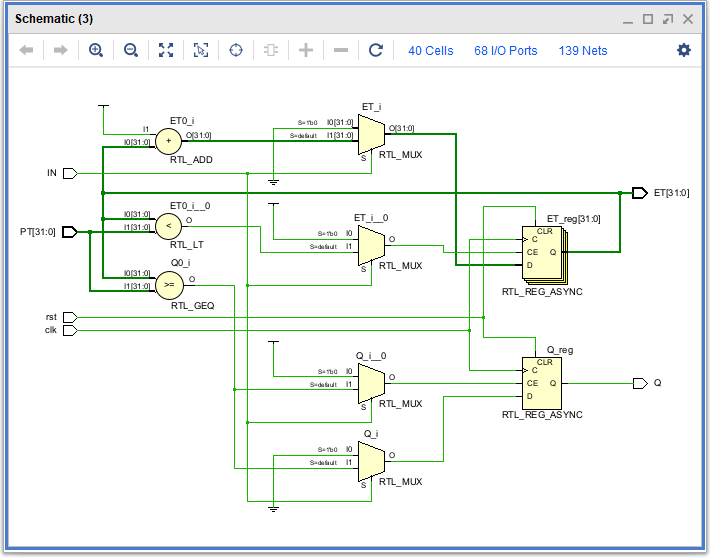The image size is (710, 558).
Task: Open schematic settings gear
Action: point(684,50)
